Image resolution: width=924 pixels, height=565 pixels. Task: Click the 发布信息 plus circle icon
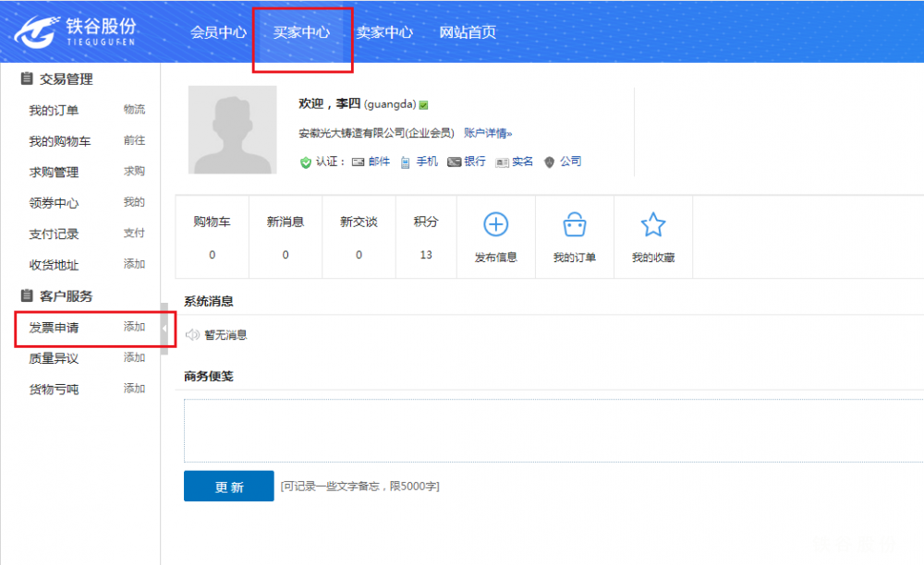(x=496, y=224)
